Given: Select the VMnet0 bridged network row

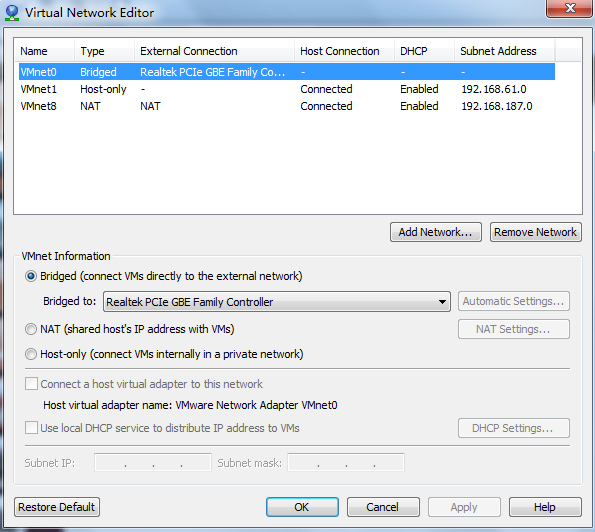Looking at the screenshot, I should click(287, 72).
